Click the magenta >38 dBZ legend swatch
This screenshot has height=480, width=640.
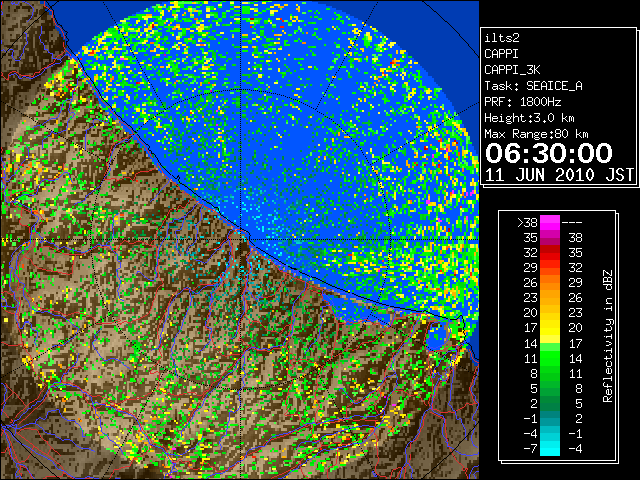550,222
